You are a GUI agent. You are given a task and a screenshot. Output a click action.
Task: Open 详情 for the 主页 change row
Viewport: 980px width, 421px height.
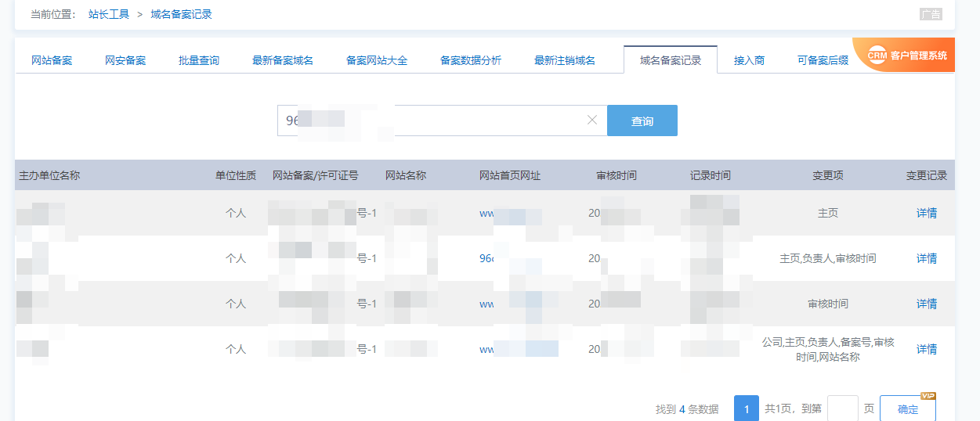pos(927,213)
